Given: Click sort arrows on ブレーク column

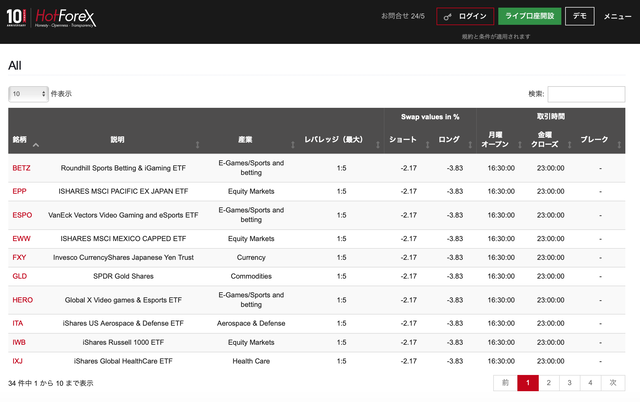Looking at the screenshot, I should pos(619,145).
